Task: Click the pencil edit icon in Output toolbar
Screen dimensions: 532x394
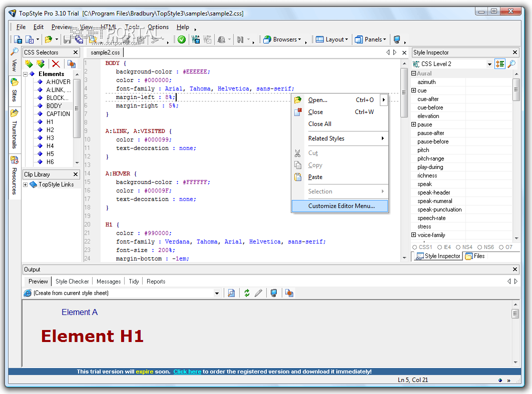Action: pyautogui.click(x=259, y=293)
